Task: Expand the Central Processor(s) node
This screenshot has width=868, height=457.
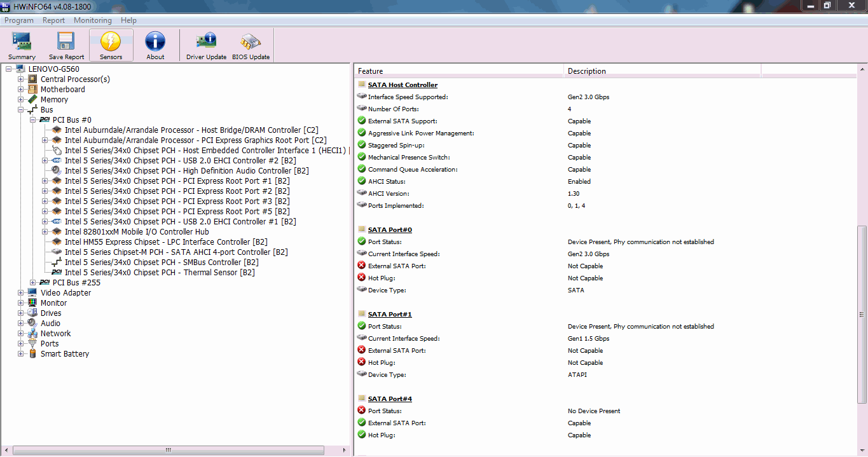Action: click(x=21, y=79)
